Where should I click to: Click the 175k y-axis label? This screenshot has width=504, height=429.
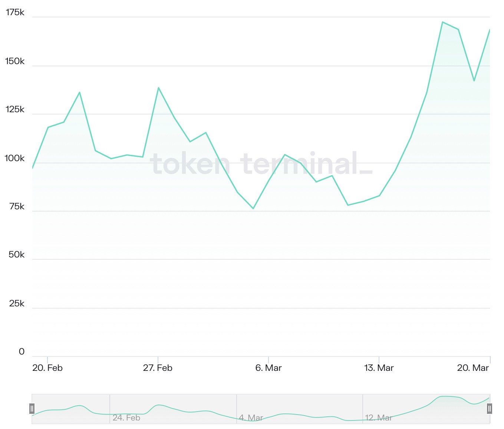(x=15, y=13)
